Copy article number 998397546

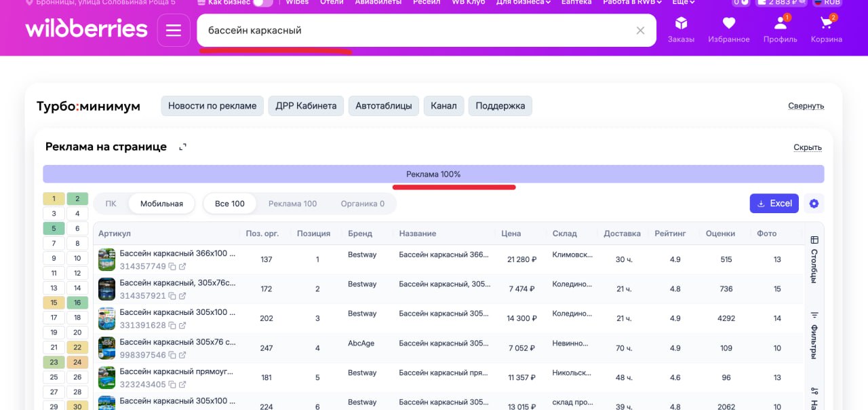tap(172, 355)
